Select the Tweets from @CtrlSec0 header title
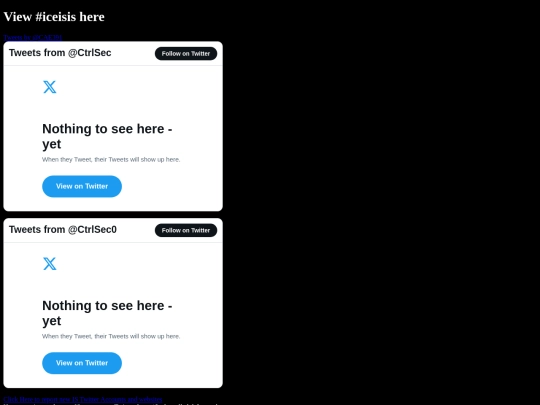Viewport: 540px width, 405px height. (63, 229)
